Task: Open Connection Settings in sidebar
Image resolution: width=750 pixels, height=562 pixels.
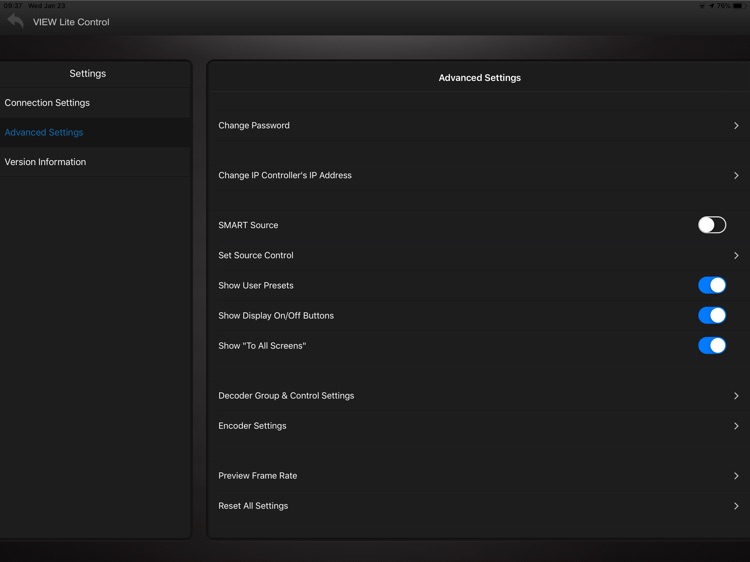Action: (95, 103)
